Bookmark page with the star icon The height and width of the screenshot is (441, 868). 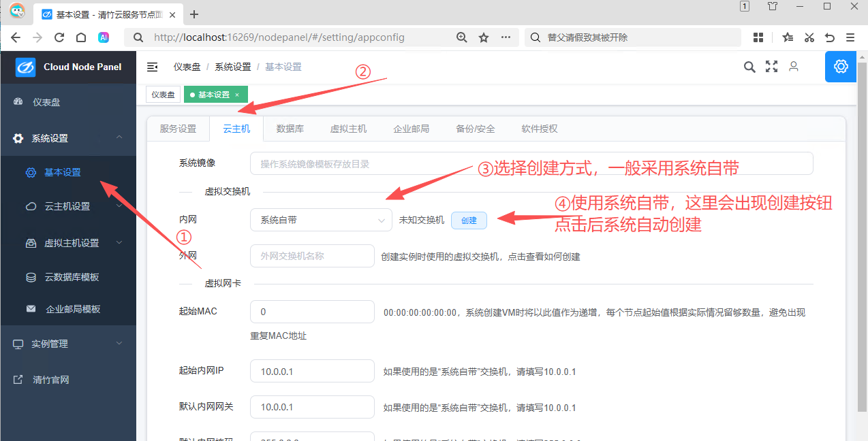coord(484,37)
